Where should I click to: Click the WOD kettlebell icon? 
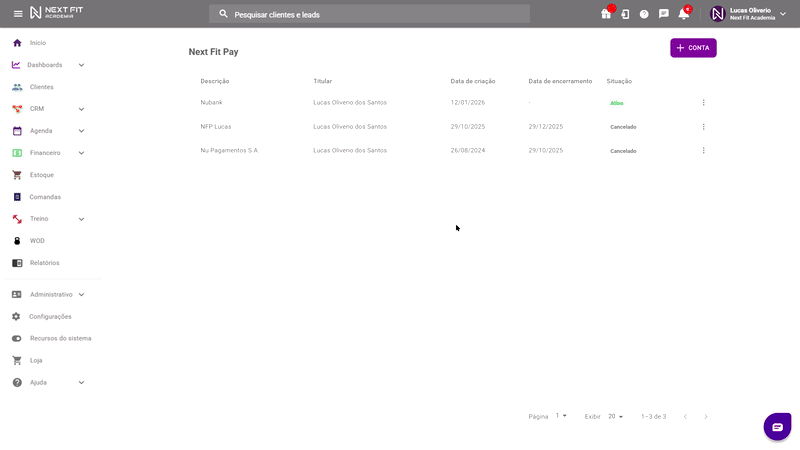17,241
